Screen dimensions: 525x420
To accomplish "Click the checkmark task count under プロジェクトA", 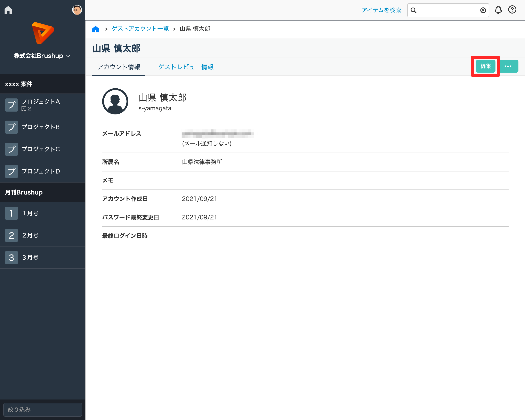I will [x=26, y=109].
